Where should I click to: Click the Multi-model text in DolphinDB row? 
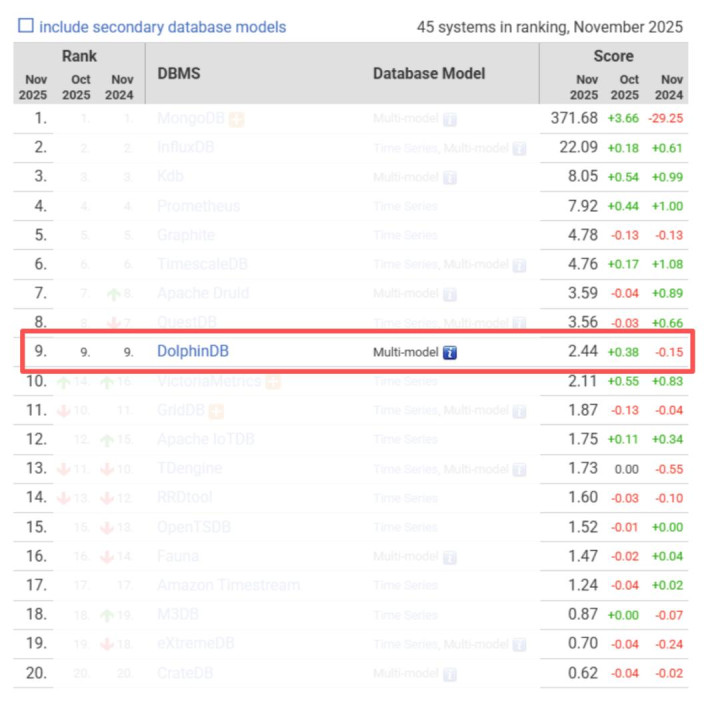tap(406, 352)
